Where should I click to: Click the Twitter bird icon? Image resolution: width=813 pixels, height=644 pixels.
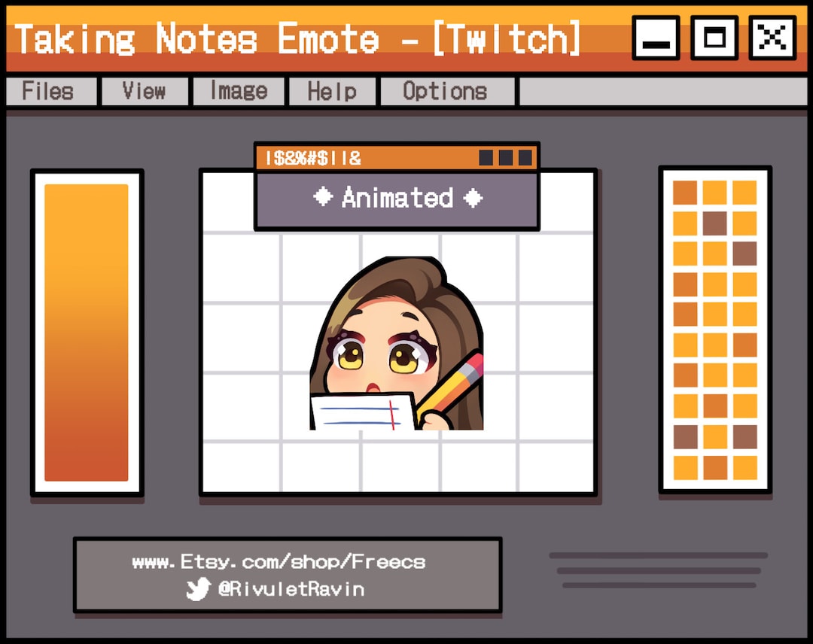(198, 589)
